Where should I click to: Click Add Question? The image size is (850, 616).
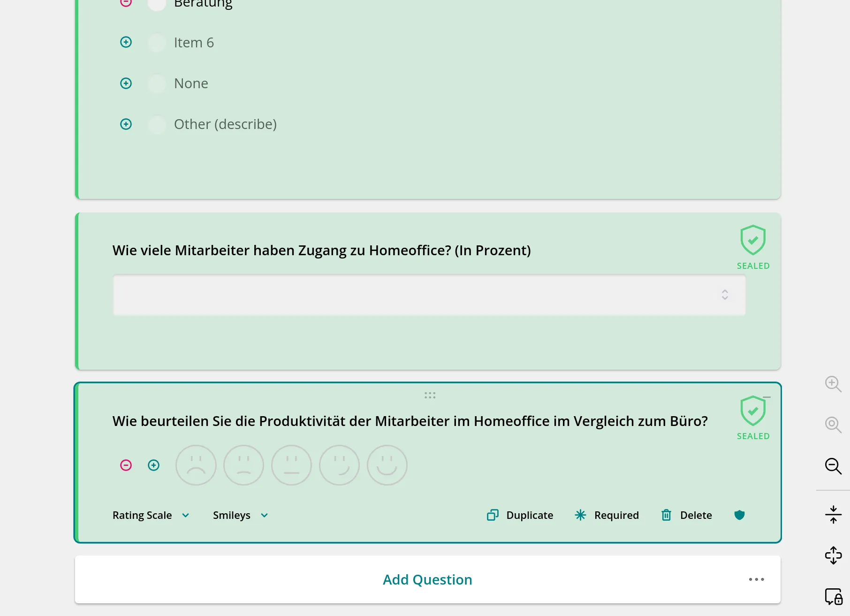click(x=427, y=579)
